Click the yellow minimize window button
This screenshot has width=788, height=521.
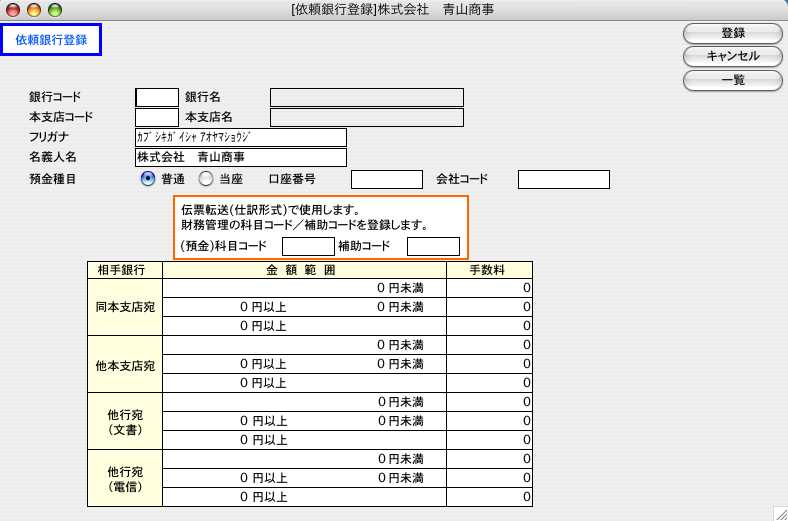33,9
